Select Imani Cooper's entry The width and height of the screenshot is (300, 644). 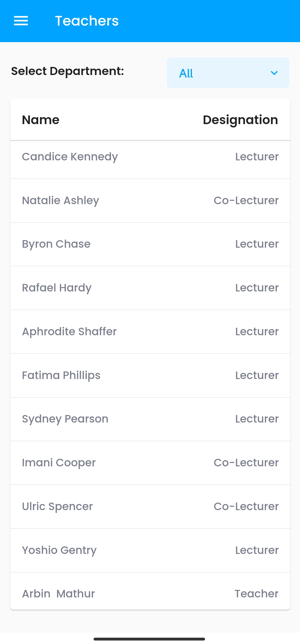pyautogui.click(x=59, y=463)
